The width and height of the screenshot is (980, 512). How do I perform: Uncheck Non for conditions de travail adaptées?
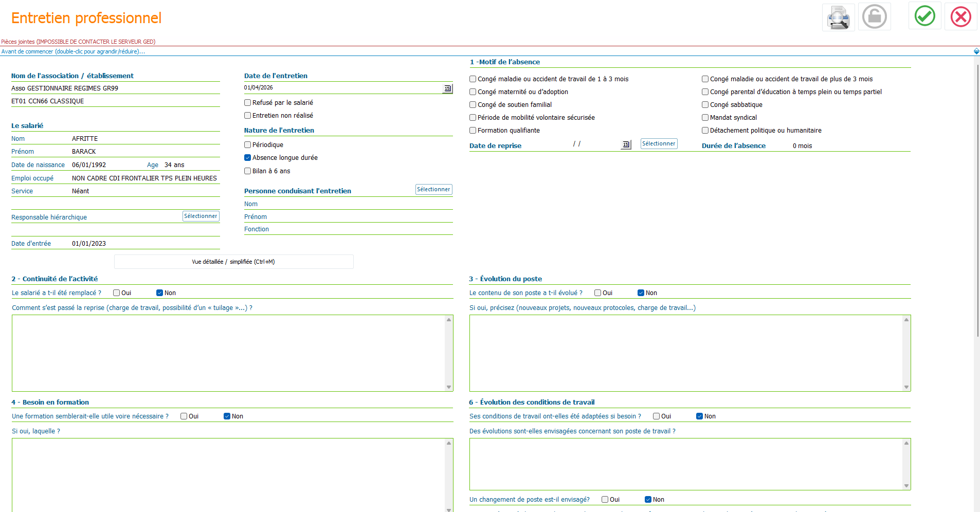699,416
